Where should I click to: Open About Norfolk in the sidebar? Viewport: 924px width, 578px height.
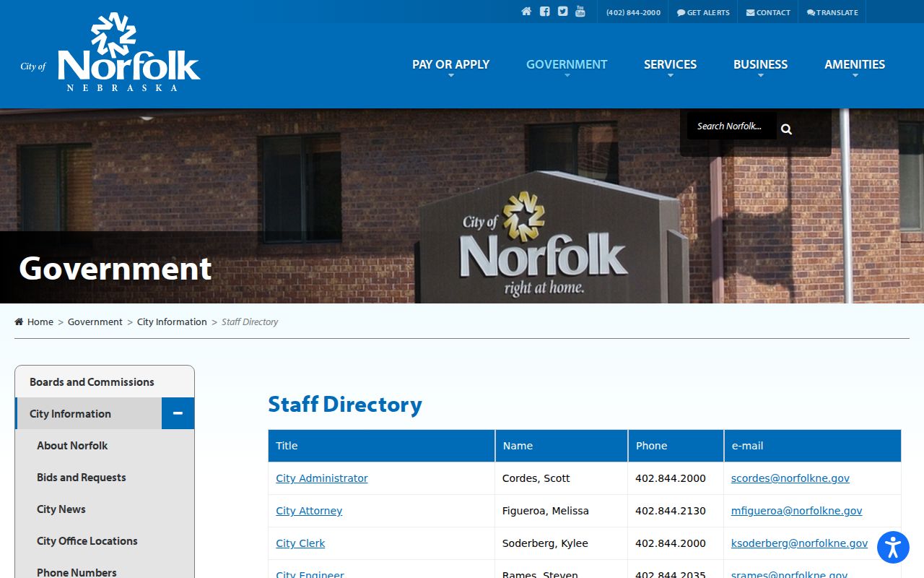(x=105, y=445)
